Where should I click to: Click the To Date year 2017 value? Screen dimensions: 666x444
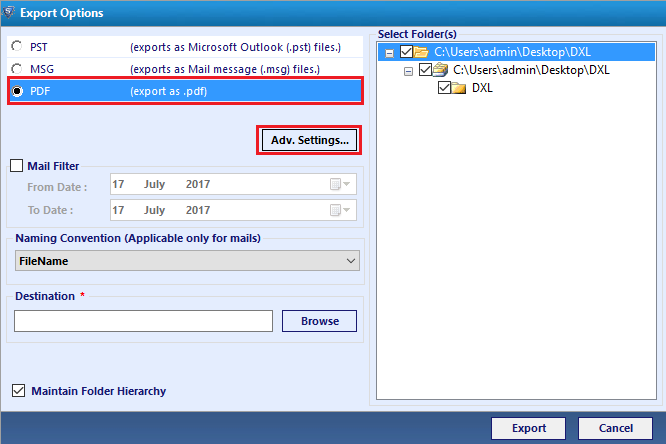coord(198,210)
